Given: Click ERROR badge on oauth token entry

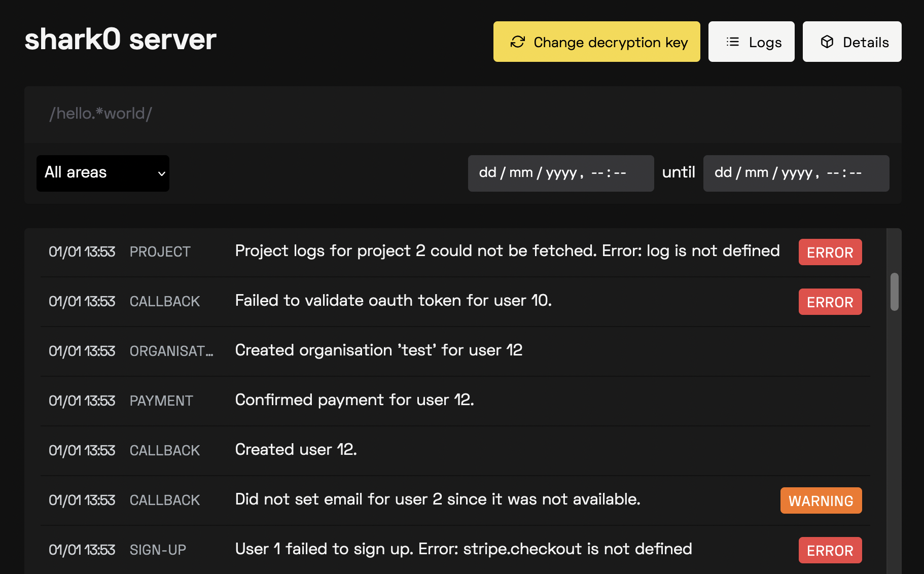Looking at the screenshot, I should (x=830, y=302).
